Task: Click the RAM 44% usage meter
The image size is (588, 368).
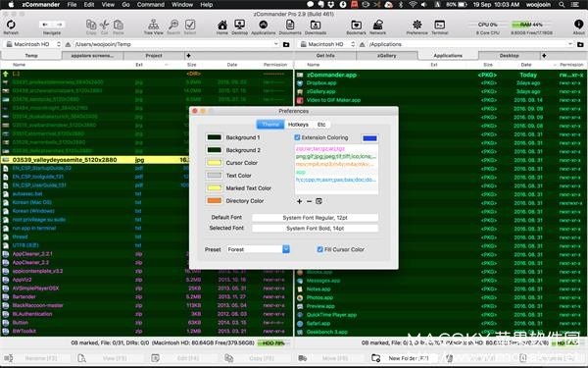Action: (531, 25)
